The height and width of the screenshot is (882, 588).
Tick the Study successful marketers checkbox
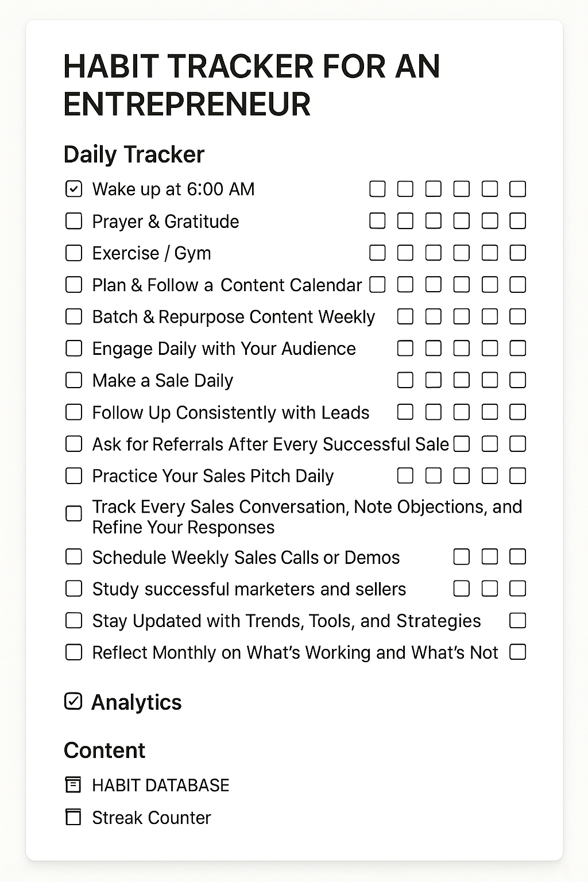point(73,589)
